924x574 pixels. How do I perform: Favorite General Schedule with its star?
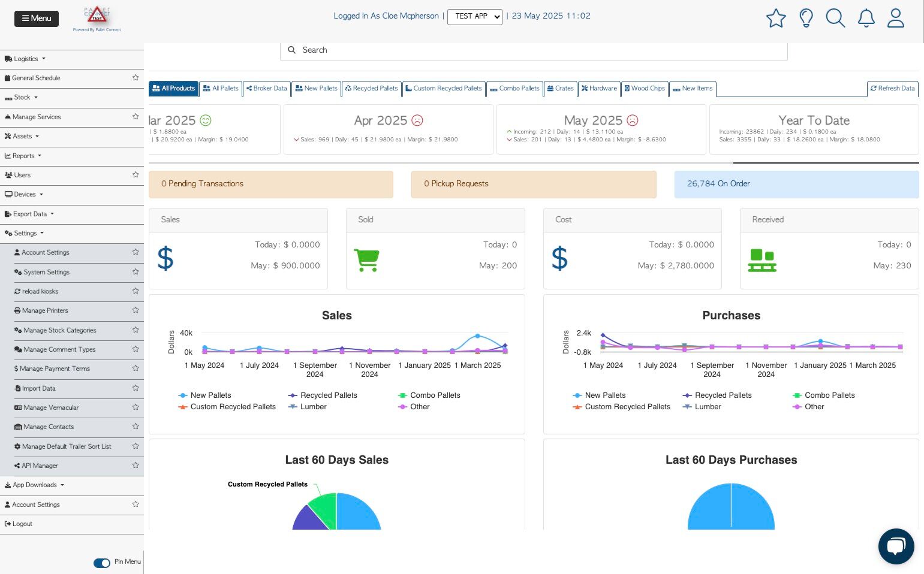(x=136, y=78)
